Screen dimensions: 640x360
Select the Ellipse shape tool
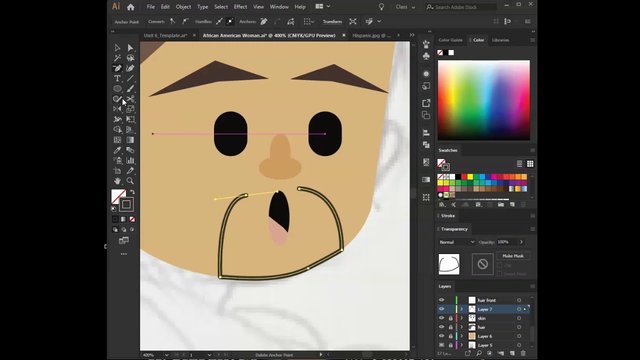pos(118,89)
